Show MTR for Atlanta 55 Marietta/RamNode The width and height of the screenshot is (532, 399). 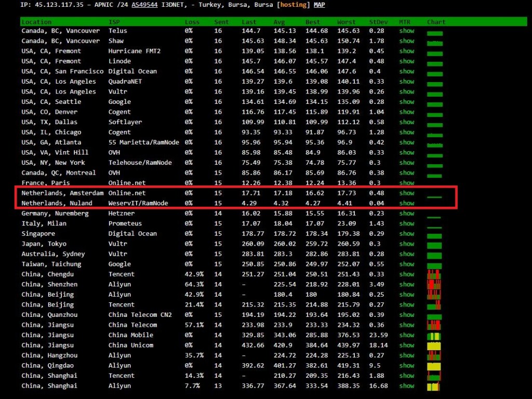[x=406, y=142]
